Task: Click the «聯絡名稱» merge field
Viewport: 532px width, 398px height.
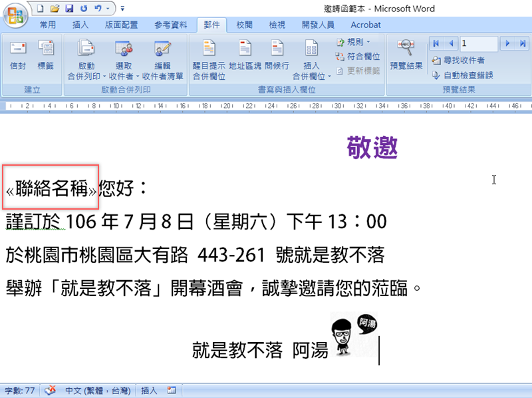Action: tap(51, 188)
